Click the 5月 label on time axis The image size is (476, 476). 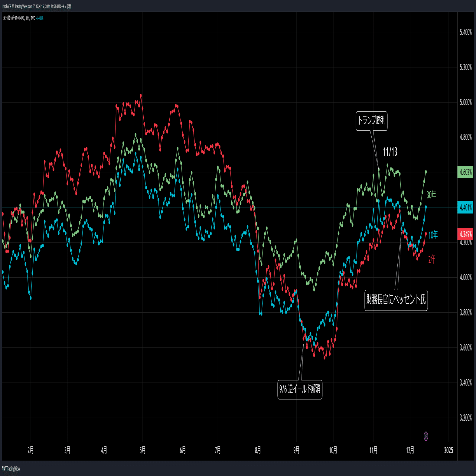[142, 450]
